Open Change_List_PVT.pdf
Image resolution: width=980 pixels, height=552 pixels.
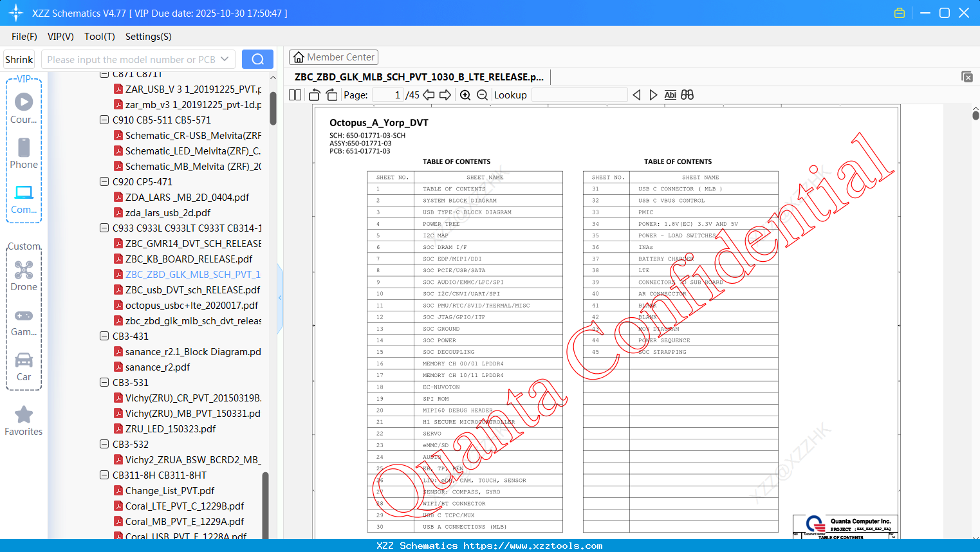click(x=170, y=490)
